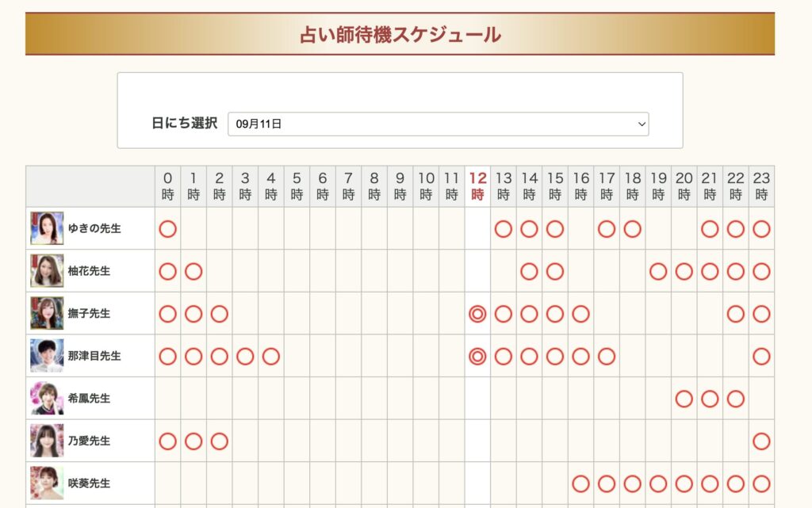Click the highlighted 12時 column header
Screen dimensions: 812x508
pyautogui.click(x=477, y=186)
